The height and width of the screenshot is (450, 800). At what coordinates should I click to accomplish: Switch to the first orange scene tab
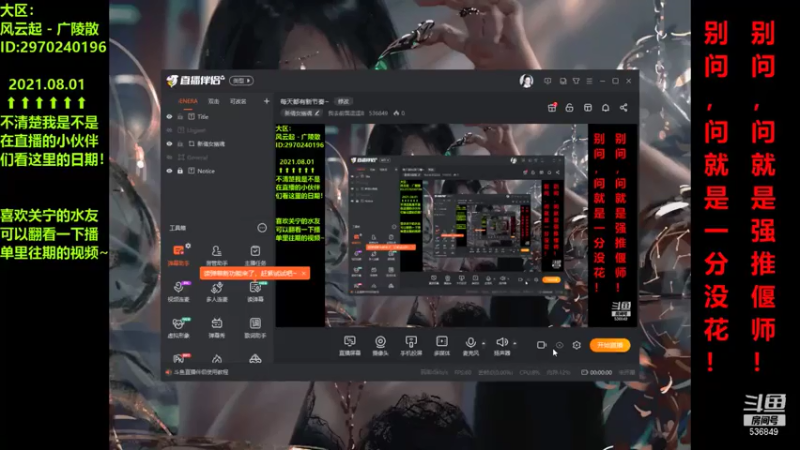pos(188,101)
